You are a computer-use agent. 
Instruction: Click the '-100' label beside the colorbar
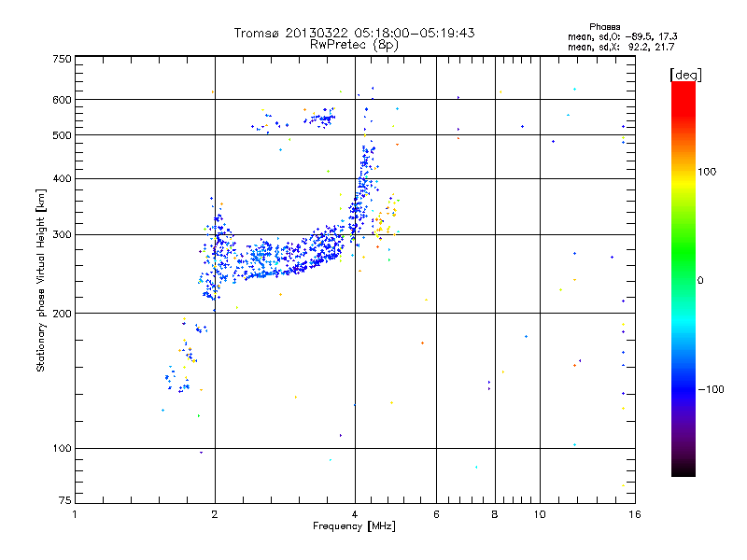(712, 389)
